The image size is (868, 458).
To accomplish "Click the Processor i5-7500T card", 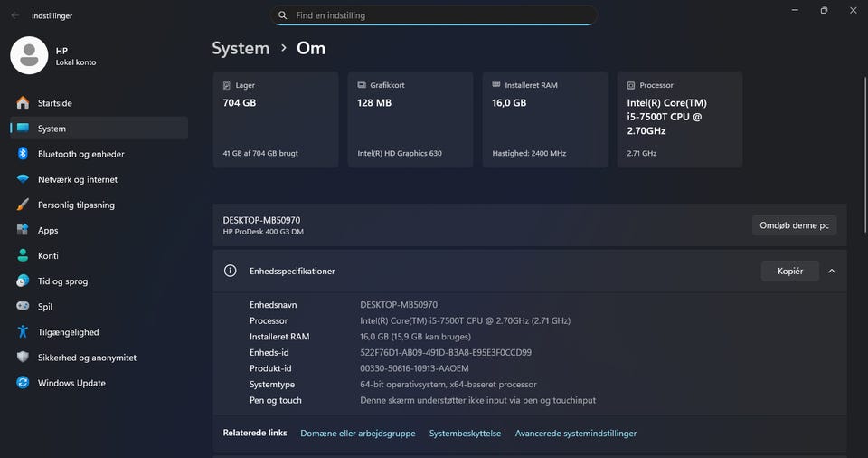I will click(x=680, y=119).
